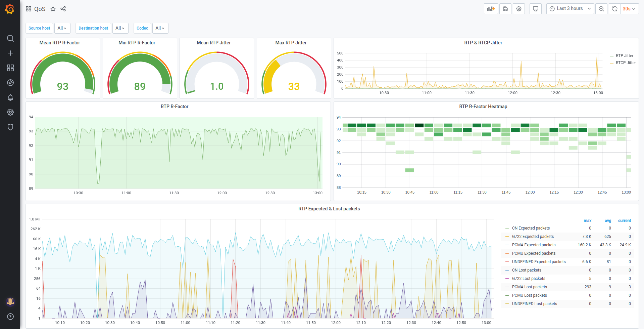The height and width of the screenshot is (329, 644).
Task: Enable TV view mode with the monitor icon
Action: tap(535, 8)
